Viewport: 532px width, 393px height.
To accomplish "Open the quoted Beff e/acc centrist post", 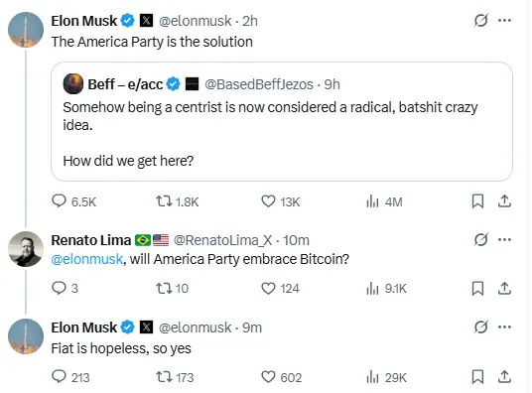I will point(282,121).
